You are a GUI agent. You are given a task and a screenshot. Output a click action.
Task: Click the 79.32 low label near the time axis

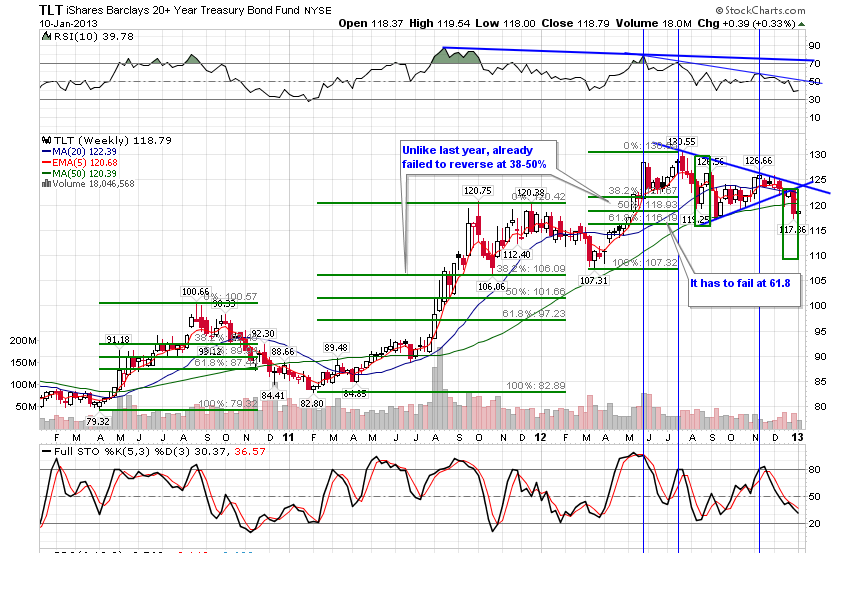coord(97,422)
